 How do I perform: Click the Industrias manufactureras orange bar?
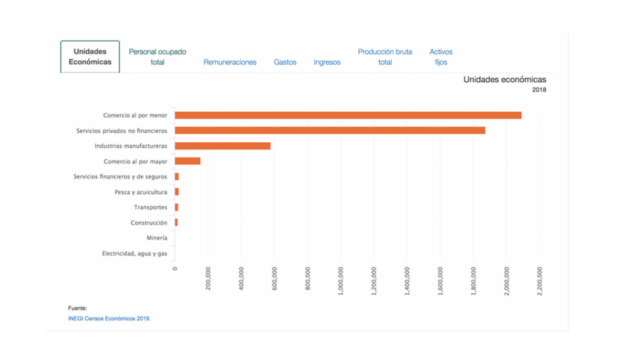[x=222, y=146]
